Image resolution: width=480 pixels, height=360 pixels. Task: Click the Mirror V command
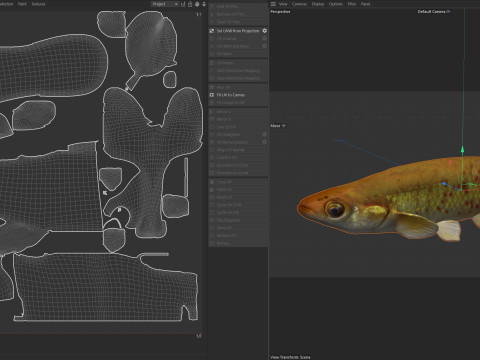click(238, 119)
